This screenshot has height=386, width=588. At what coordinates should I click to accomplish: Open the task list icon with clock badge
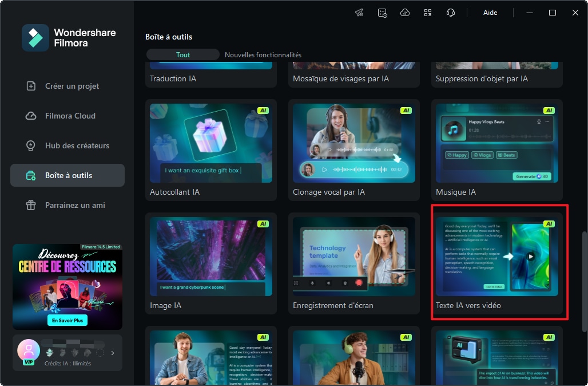point(382,13)
